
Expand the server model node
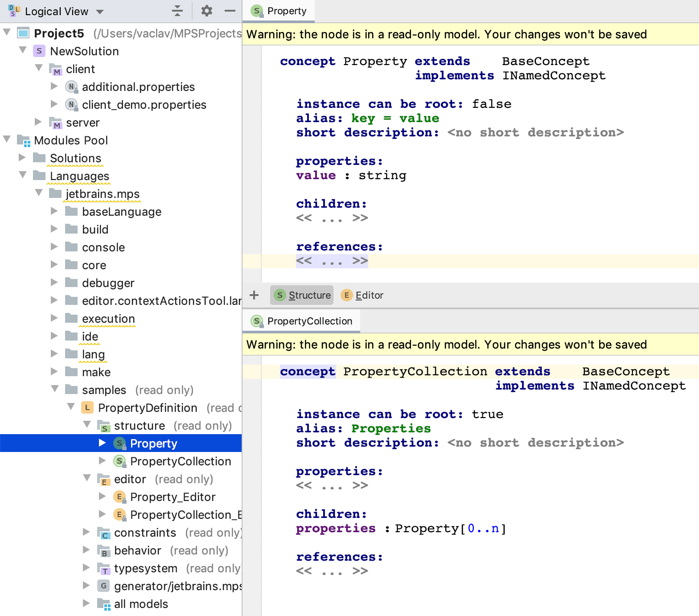(38, 122)
